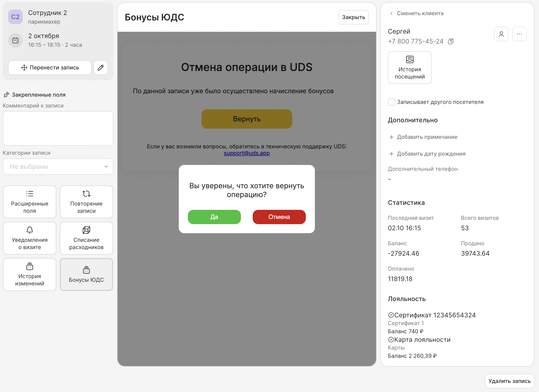The image size is (539, 392).
Task: Click the Сотрудник 2 name
Action: coord(48,13)
